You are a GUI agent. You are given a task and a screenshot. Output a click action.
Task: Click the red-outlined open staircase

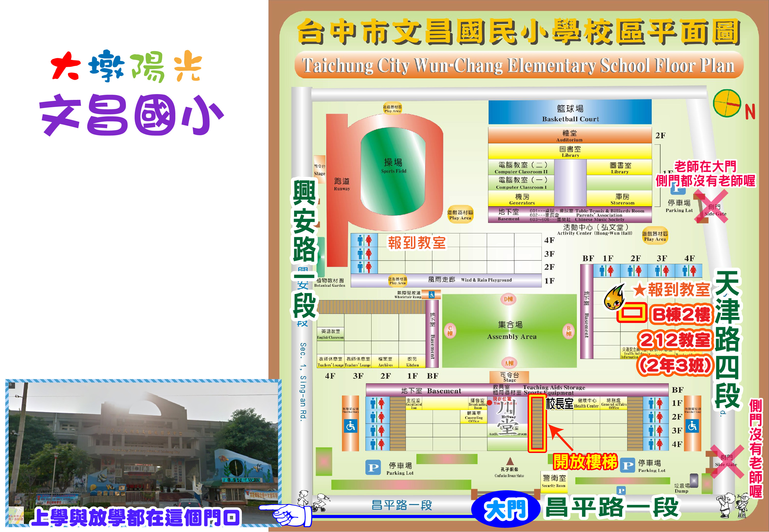coord(537,423)
